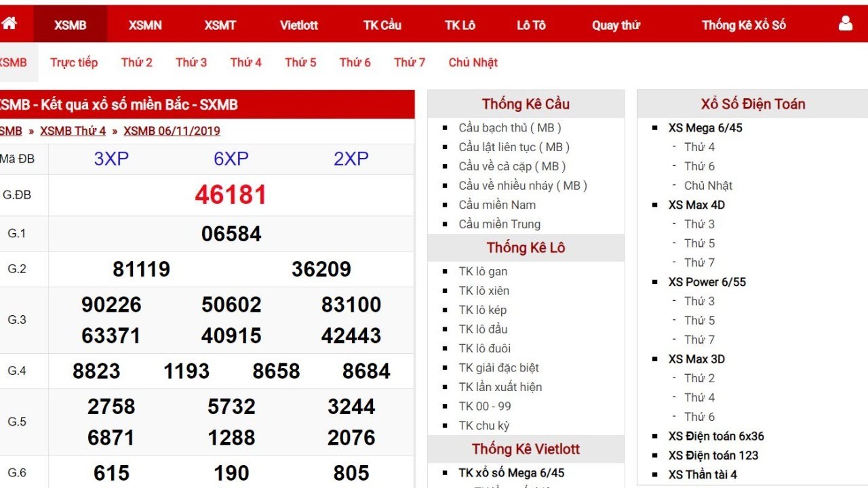
Task: Click G.2 number 36209
Action: (321, 269)
